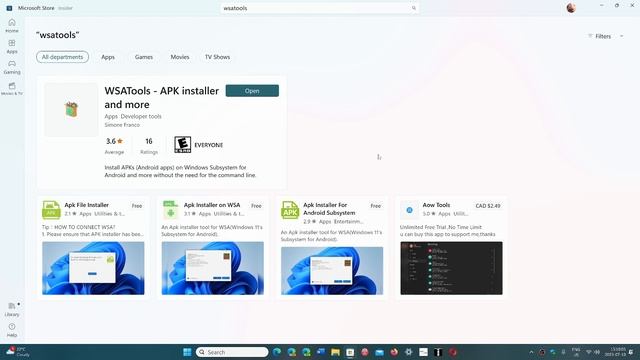This screenshot has height=360, width=640.
Task: Open the Aow Tools result
Action: coord(451,248)
